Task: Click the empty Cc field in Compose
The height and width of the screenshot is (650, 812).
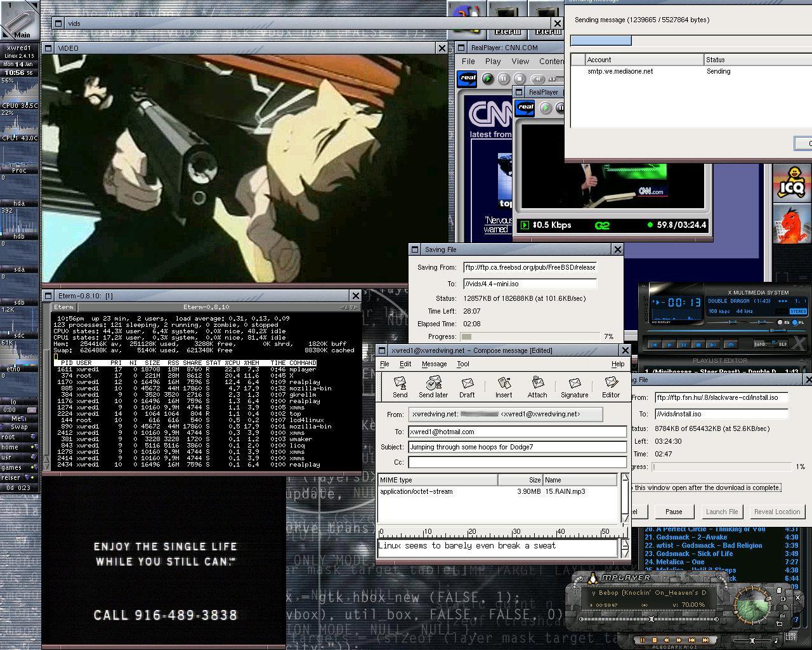Action: 517,462
